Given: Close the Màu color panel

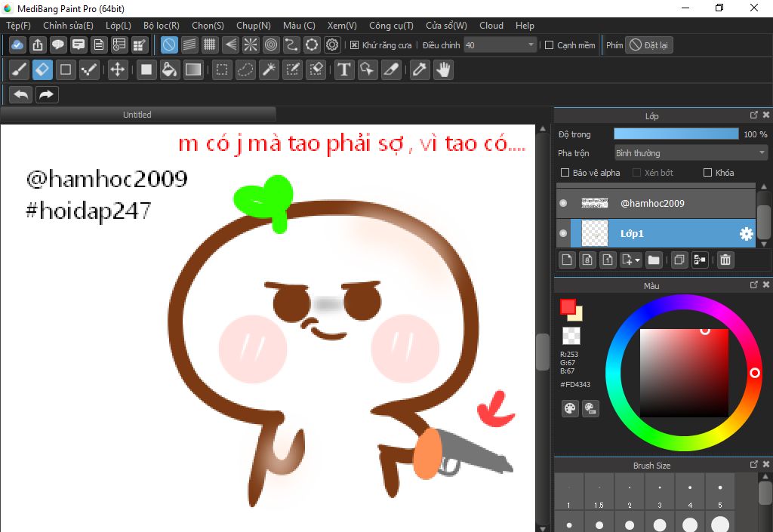Looking at the screenshot, I should point(766,284).
